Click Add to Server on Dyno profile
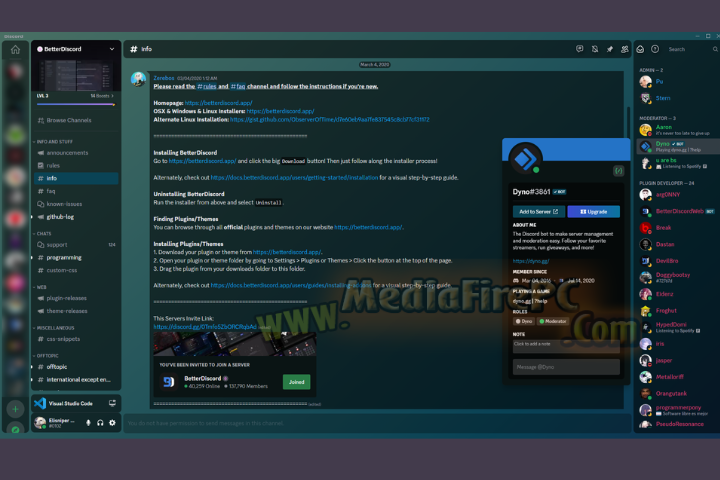The height and width of the screenshot is (480, 720). pos(539,211)
